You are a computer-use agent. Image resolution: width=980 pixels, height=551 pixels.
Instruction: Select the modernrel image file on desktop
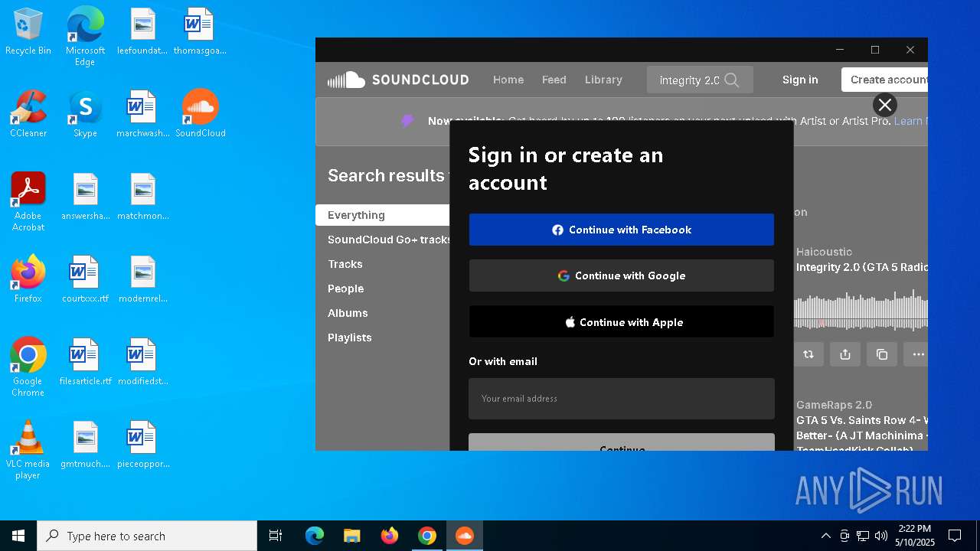pos(142,279)
